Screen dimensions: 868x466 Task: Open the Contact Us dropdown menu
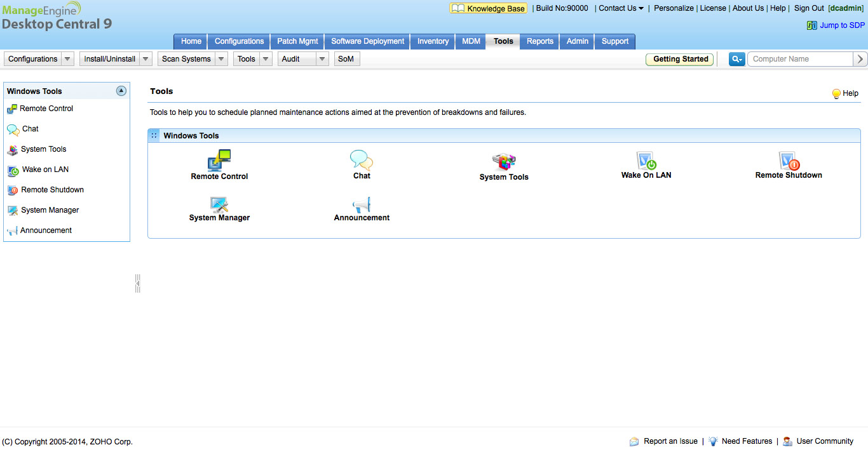(x=621, y=8)
